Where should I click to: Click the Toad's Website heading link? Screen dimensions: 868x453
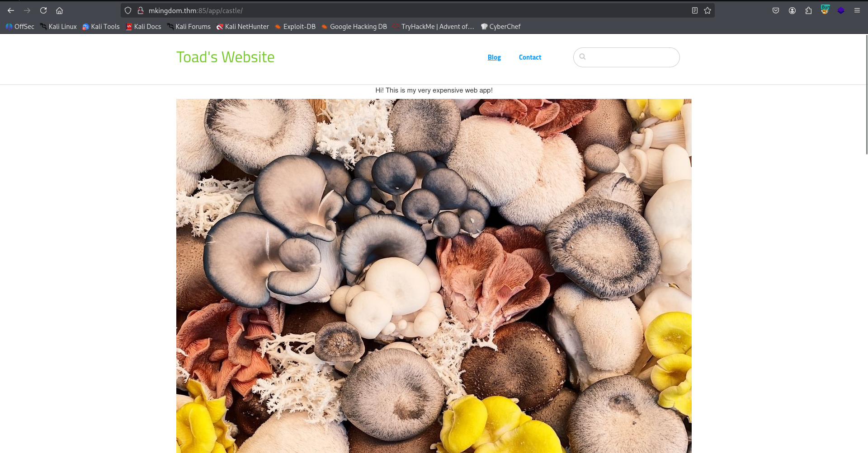coord(225,57)
